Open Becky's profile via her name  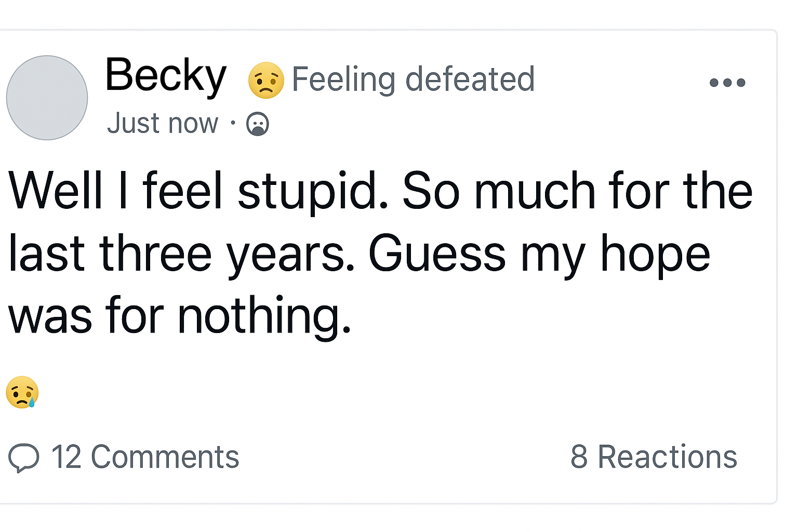[166, 76]
